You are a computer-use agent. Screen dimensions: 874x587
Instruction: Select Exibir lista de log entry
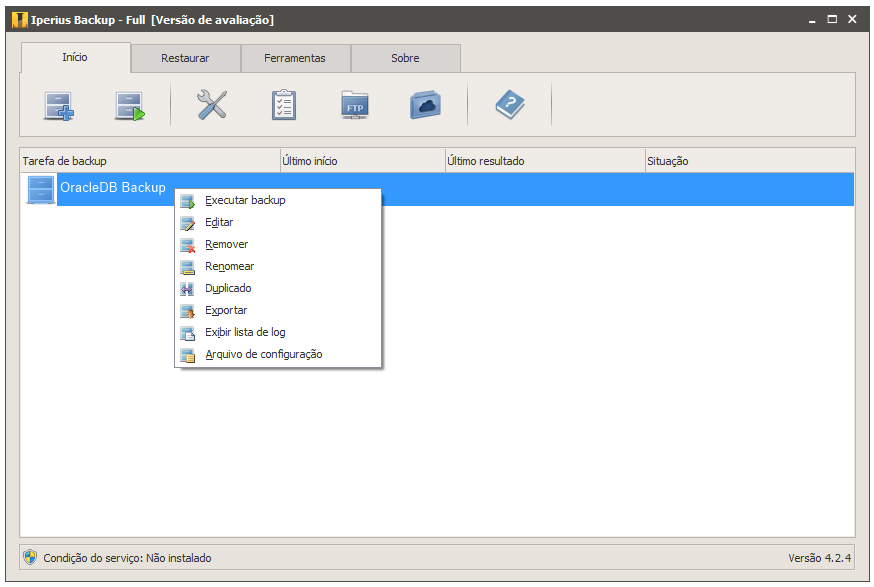coord(278,332)
